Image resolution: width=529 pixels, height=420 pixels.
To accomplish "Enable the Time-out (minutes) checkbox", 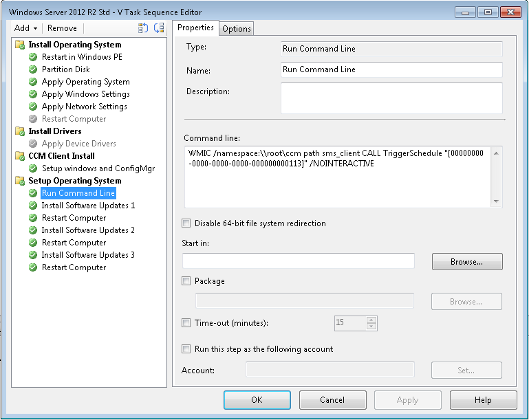I will (186, 323).
